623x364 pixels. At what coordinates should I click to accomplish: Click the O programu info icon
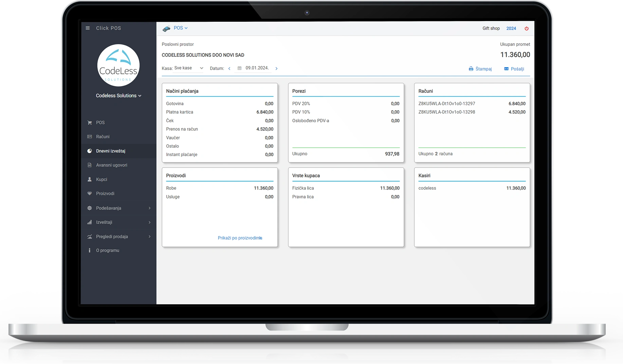coord(90,250)
